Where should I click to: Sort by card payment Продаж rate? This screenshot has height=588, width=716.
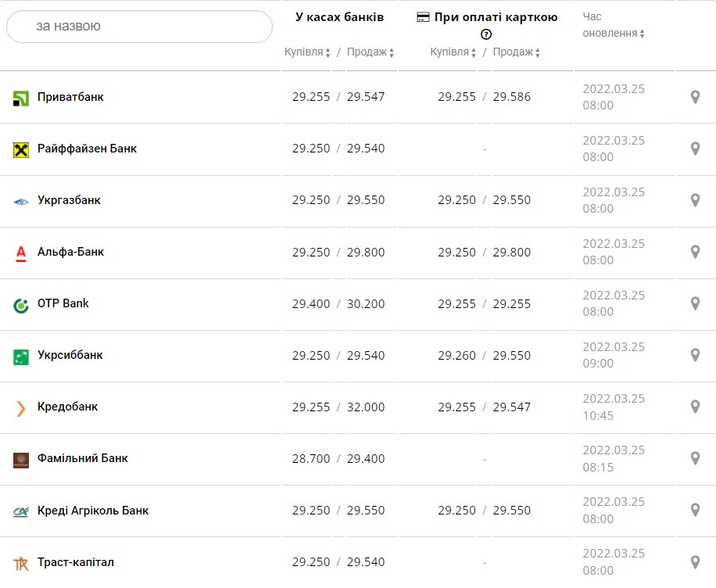[517, 52]
